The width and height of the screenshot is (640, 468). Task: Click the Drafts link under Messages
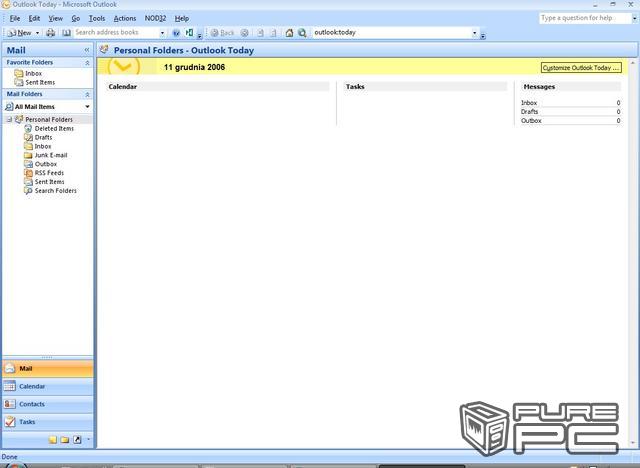click(529, 112)
